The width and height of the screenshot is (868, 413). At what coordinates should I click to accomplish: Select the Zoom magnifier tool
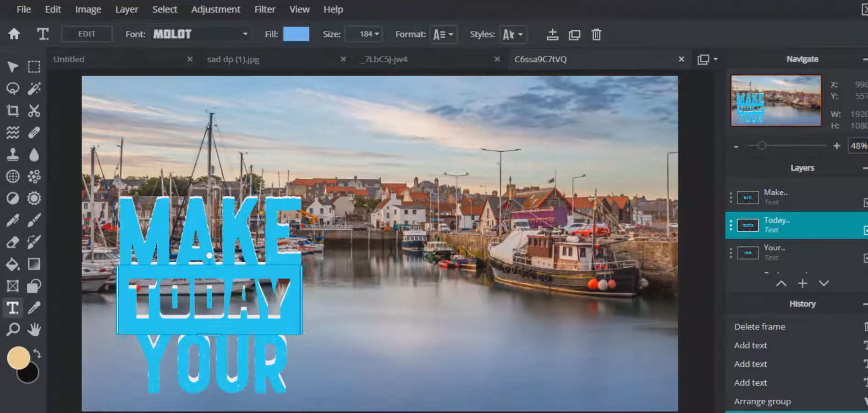[x=13, y=329]
